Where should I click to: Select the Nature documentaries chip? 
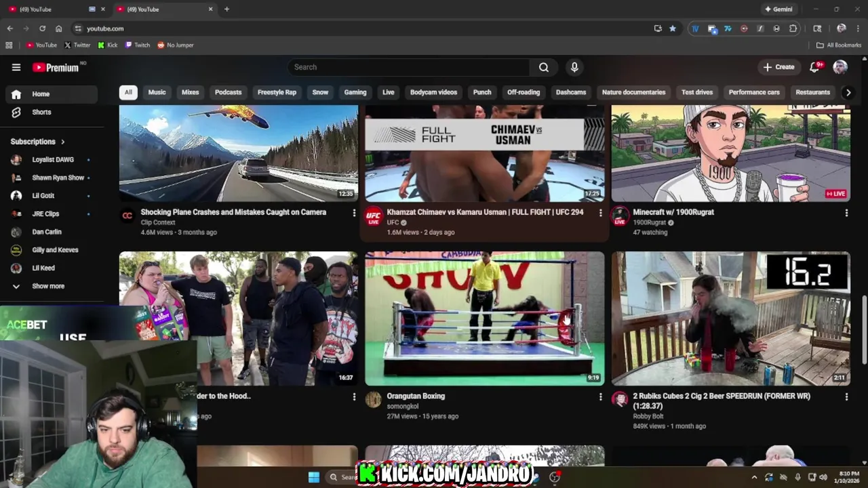tap(634, 92)
